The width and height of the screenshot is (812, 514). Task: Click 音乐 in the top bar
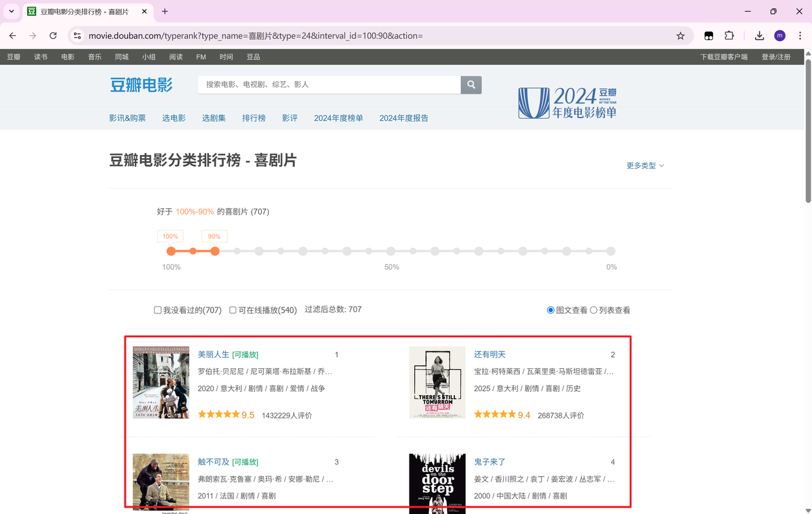(95, 57)
